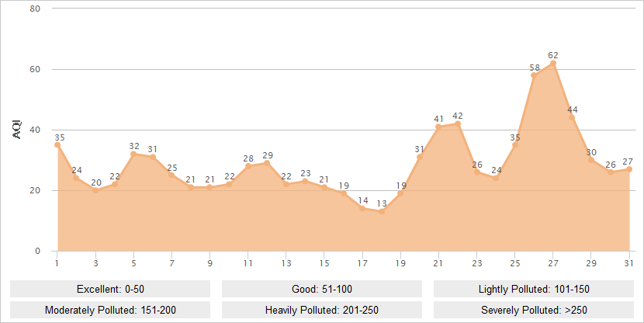The width and height of the screenshot is (644, 323).
Task: Select the day 22 data point valued 42
Action: tap(458, 123)
